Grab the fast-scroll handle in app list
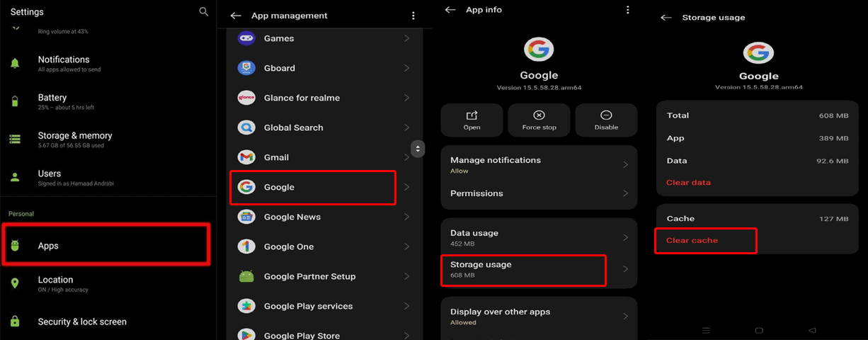 pyautogui.click(x=418, y=149)
